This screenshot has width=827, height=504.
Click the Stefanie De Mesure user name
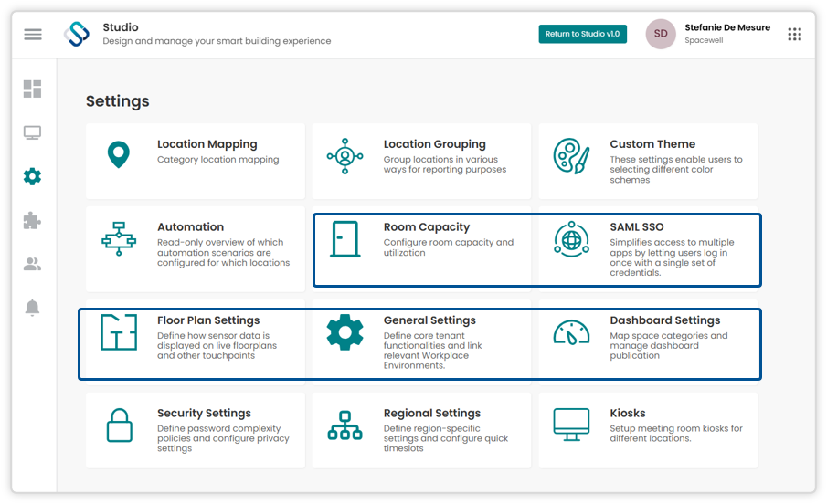(727, 27)
